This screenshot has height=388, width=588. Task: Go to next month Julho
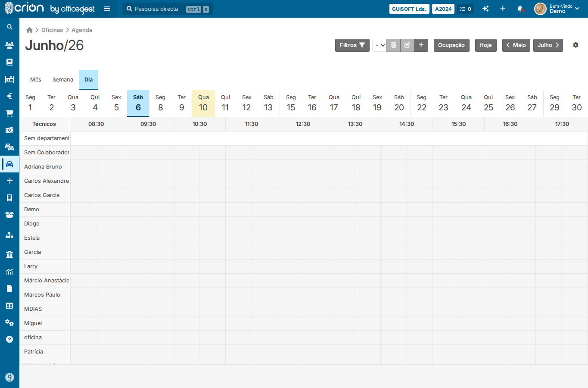548,45
